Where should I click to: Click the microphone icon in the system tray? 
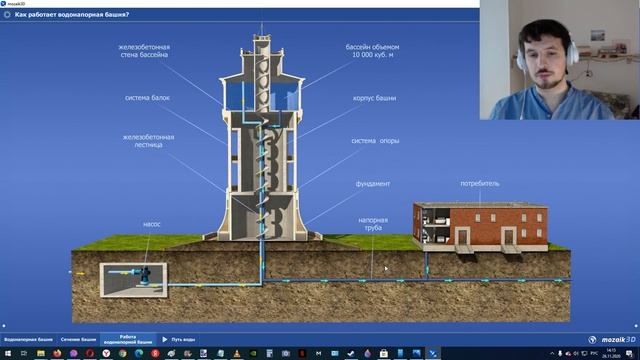(560, 353)
